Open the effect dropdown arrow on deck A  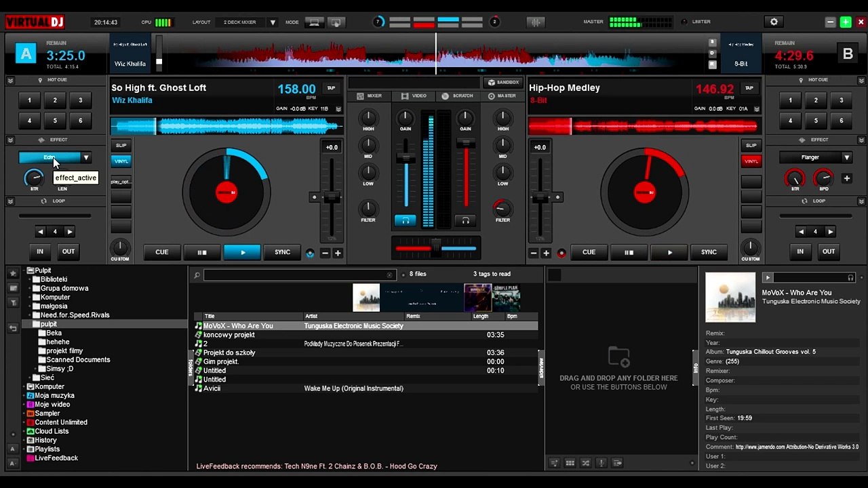(x=86, y=157)
